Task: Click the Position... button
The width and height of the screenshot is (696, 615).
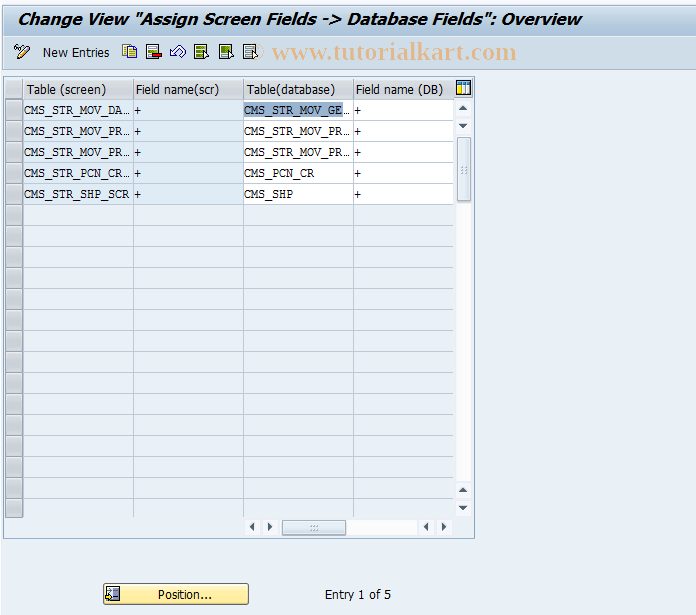Action: [176, 594]
